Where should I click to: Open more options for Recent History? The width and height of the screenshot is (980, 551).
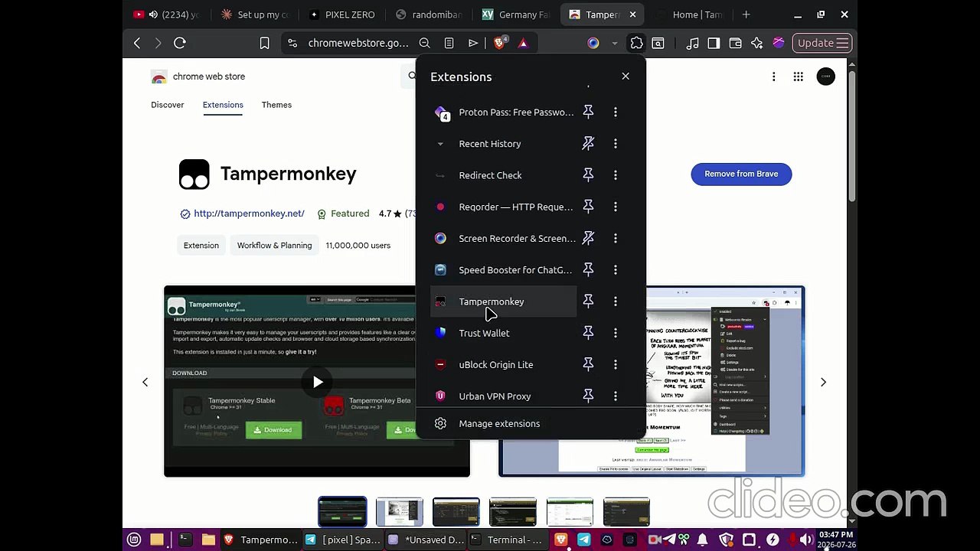tap(616, 144)
